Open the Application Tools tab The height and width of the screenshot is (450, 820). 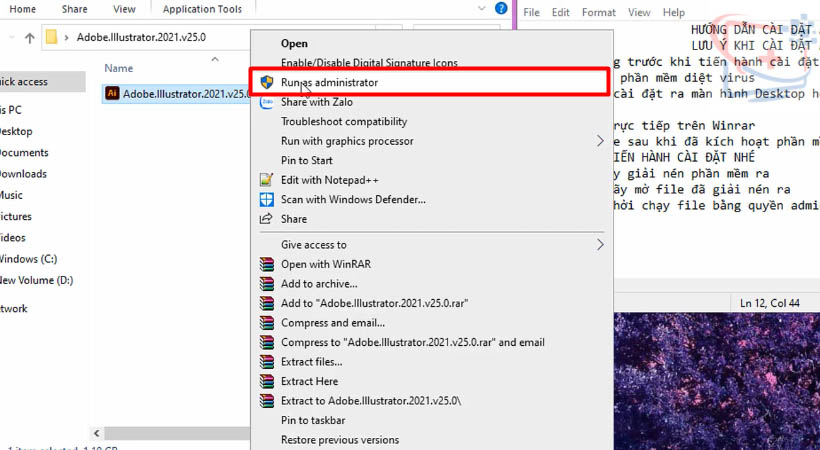click(202, 9)
